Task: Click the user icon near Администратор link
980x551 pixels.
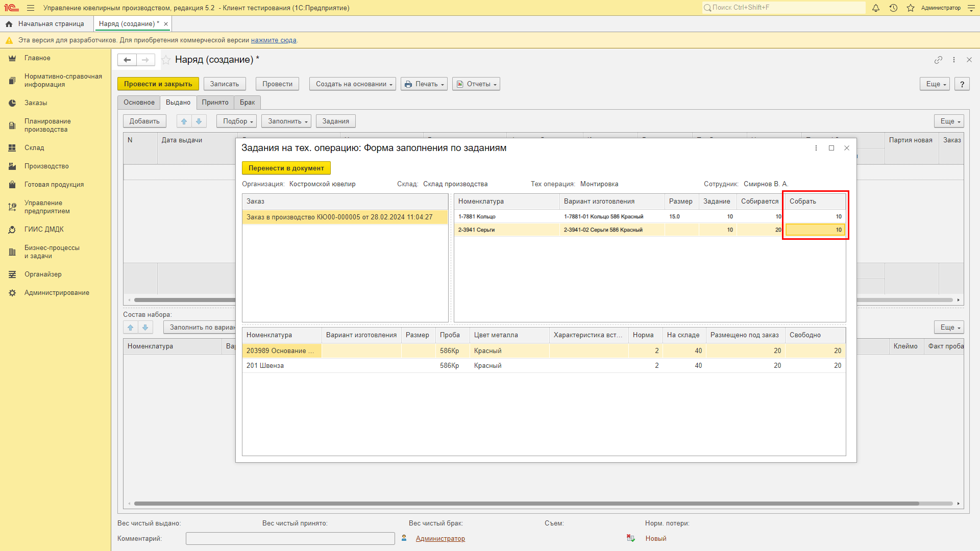Action: click(x=404, y=538)
